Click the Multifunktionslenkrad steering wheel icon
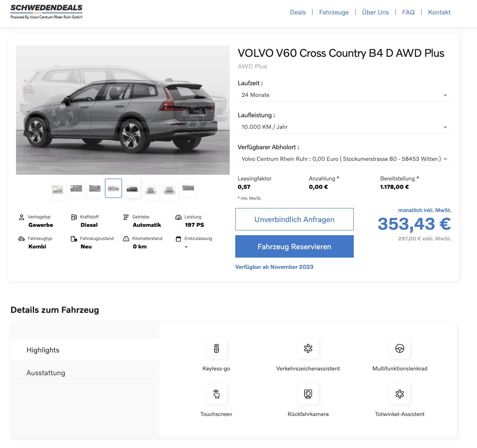Screen dimensions: 477x448 (400, 348)
